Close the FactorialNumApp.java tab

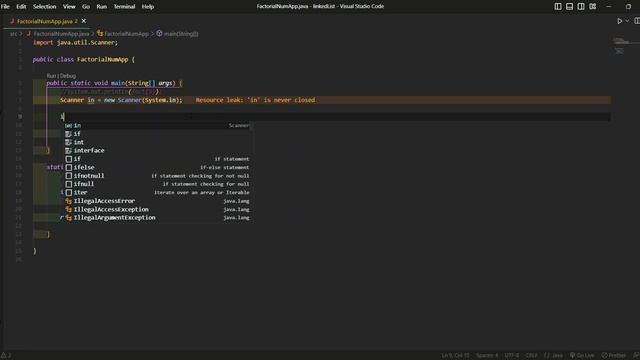pos(84,21)
